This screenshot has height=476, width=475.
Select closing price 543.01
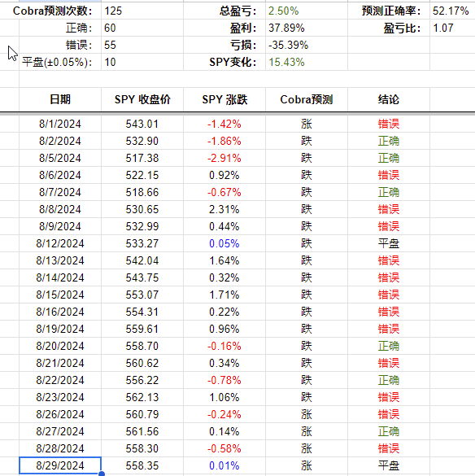(x=142, y=124)
